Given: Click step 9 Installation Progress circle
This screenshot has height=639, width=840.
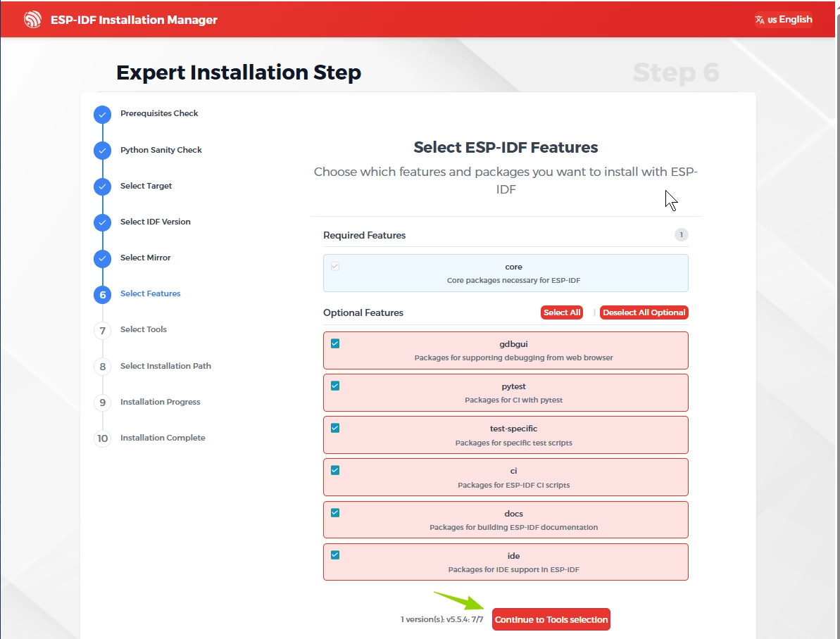Looking at the screenshot, I should pos(102,403).
